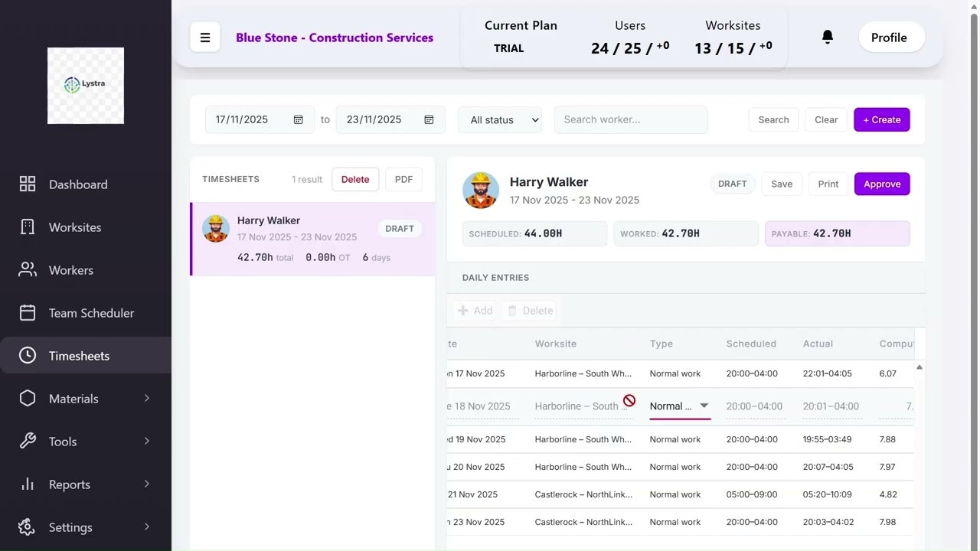Print the Harry Walker timesheet
This screenshot has width=980, height=551.
[828, 184]
